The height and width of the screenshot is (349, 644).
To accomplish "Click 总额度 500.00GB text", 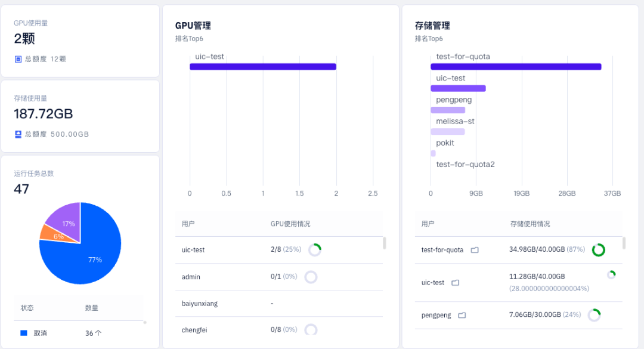I will tap(57, 134).
